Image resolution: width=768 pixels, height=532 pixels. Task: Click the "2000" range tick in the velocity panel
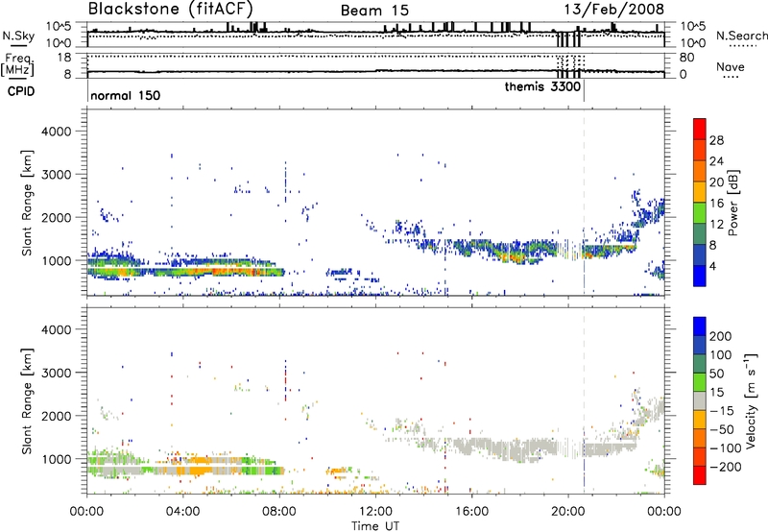57,416
